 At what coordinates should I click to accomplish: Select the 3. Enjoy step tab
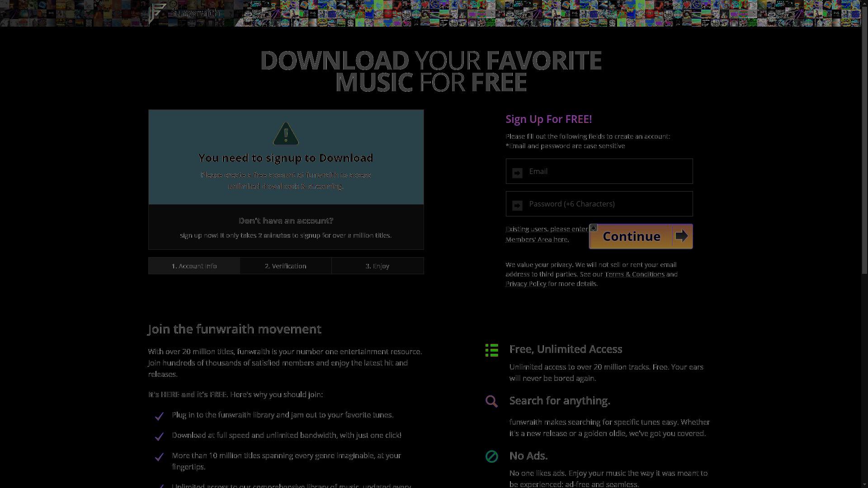tap(377, 266)
